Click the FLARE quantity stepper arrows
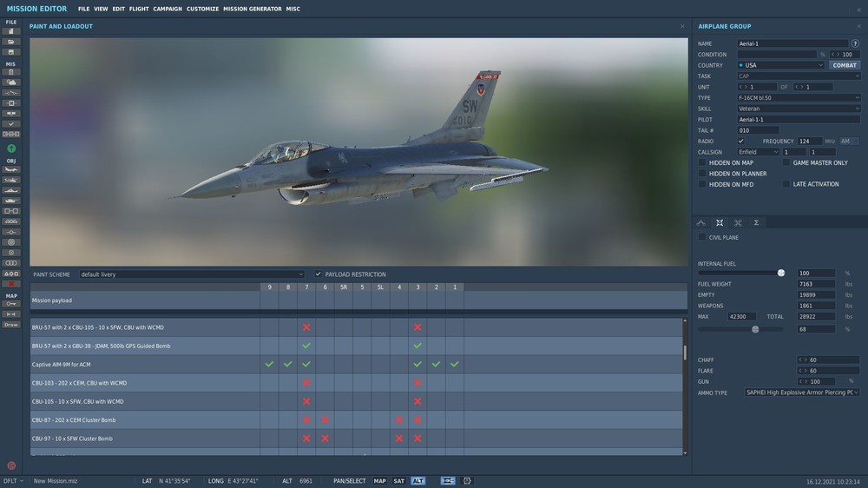The width and height of the screenshot is (868, 488). 803,371
